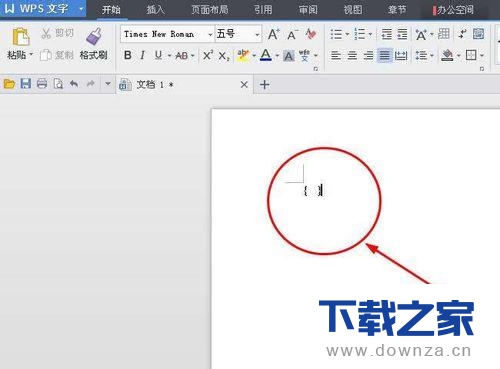
Task: Click the 办公空间 button
Action: [x=453, y=10]
